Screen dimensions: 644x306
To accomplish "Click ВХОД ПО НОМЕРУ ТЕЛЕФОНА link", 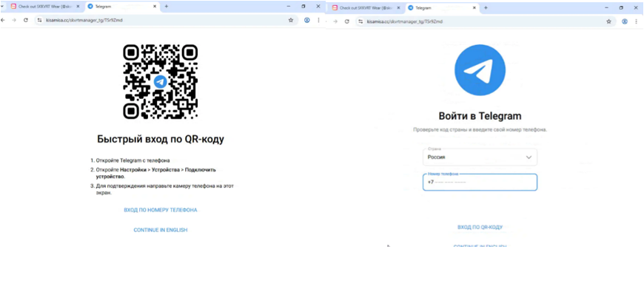I will (161, 210).
